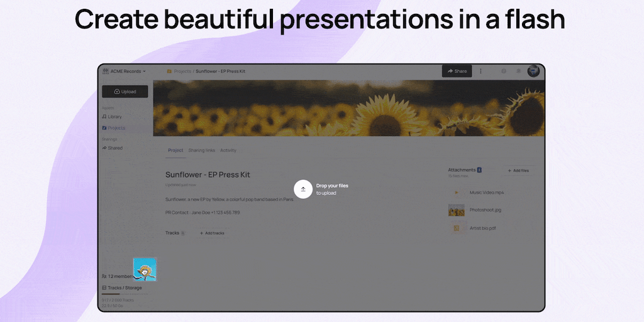Click Add files in Attachments

518,170
